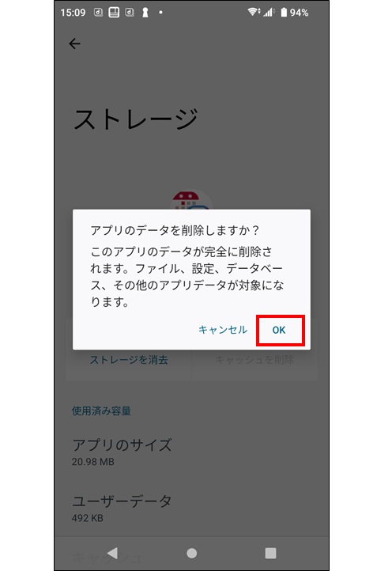Tap the Wi-Fi status icon
Viewport: 392px width, 571px height.
[254, 12]
